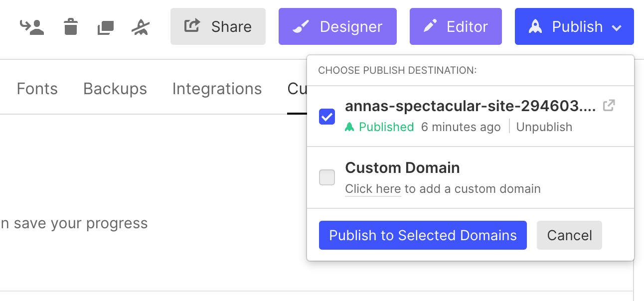Image resolution: width=644 pixels, height=301 pixels.
Task: Click the trash delete icon
Action: [x=71, y=27]
